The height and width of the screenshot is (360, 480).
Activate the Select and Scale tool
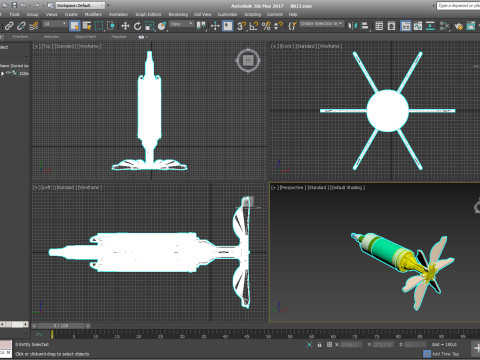(150, 26)
